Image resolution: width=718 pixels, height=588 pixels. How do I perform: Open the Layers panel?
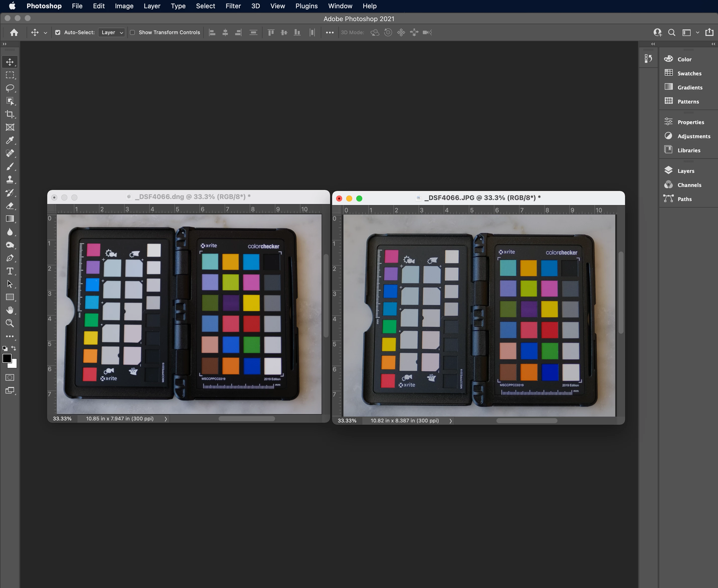[686, 171]
